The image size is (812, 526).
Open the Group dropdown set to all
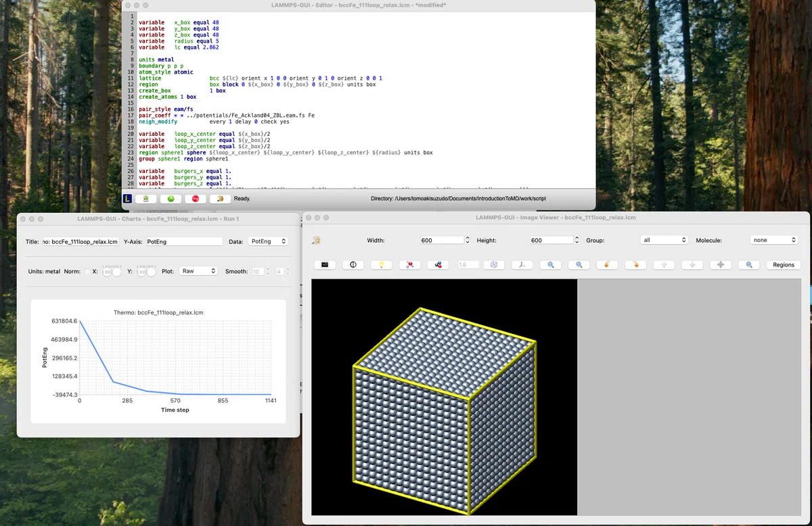point(664,240)
